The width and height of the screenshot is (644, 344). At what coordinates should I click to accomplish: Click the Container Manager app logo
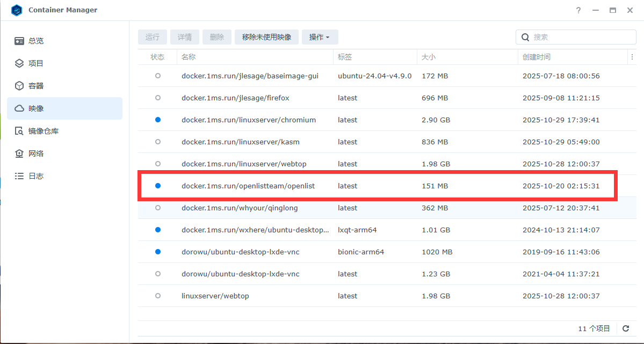[17, 10]
